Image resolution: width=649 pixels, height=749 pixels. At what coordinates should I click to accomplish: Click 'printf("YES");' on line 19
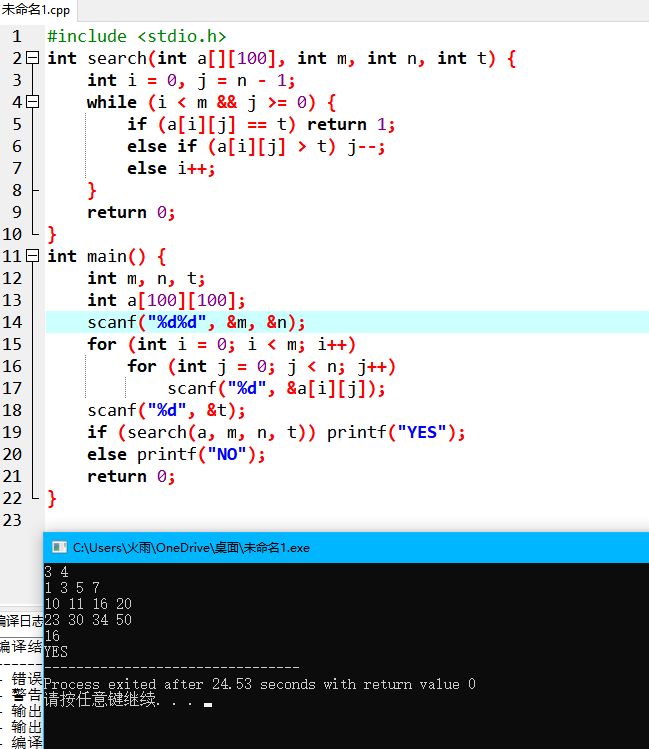click(x=396, y=432)
